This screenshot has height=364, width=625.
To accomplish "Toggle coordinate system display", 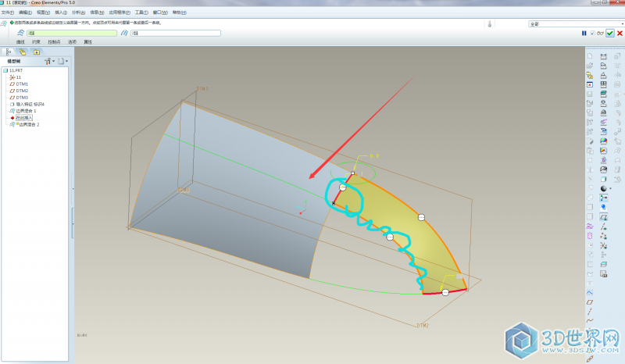I will coord(603,245).
